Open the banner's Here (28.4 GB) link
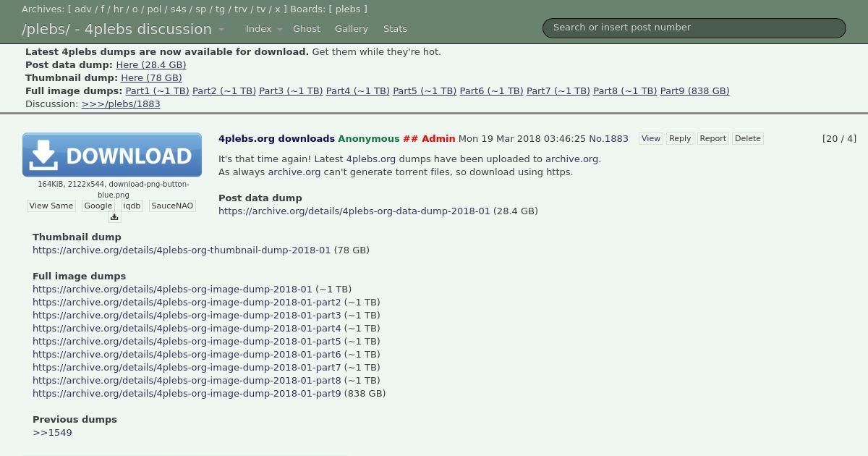Image resolution: width=868 pixels, height=456 pixels. tap(151, 65)
